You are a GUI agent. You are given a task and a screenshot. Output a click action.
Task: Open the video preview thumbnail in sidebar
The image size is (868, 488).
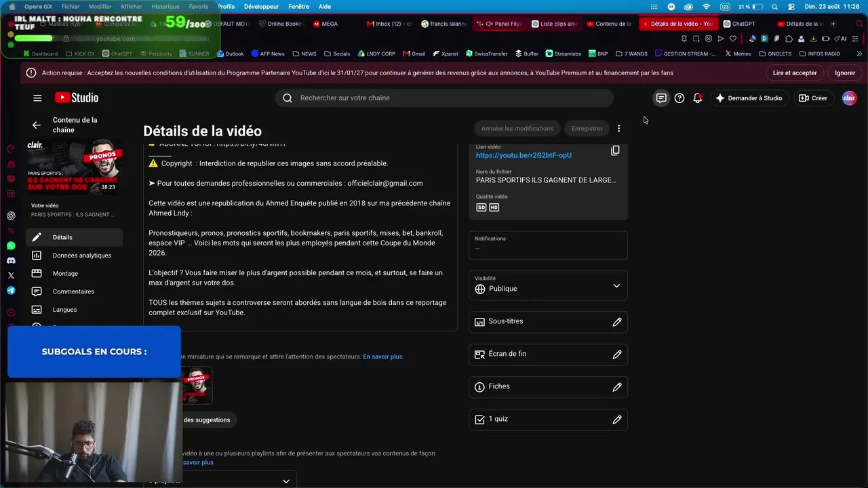(x=75, y=167)
